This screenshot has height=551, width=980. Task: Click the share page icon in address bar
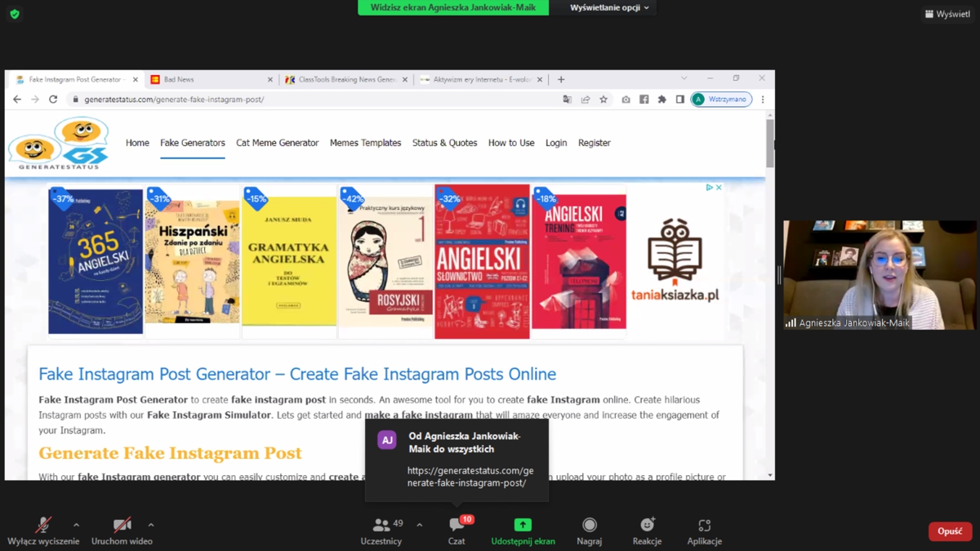coord(586,100)
